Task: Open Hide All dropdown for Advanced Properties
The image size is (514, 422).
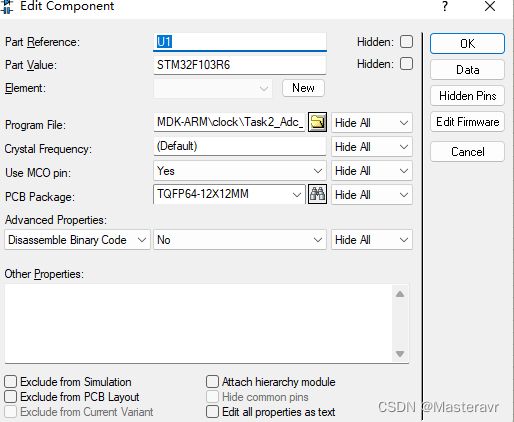Action: coord(372,240)
